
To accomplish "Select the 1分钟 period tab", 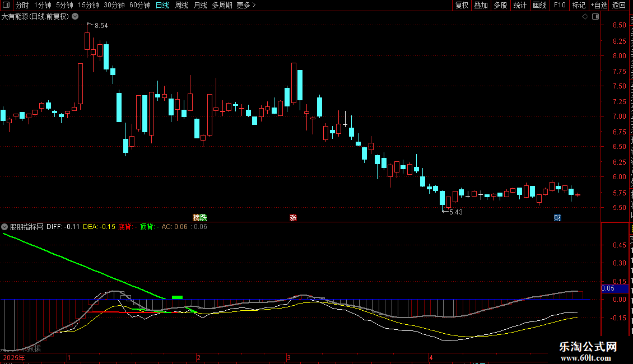I will (x=43, y=5).
